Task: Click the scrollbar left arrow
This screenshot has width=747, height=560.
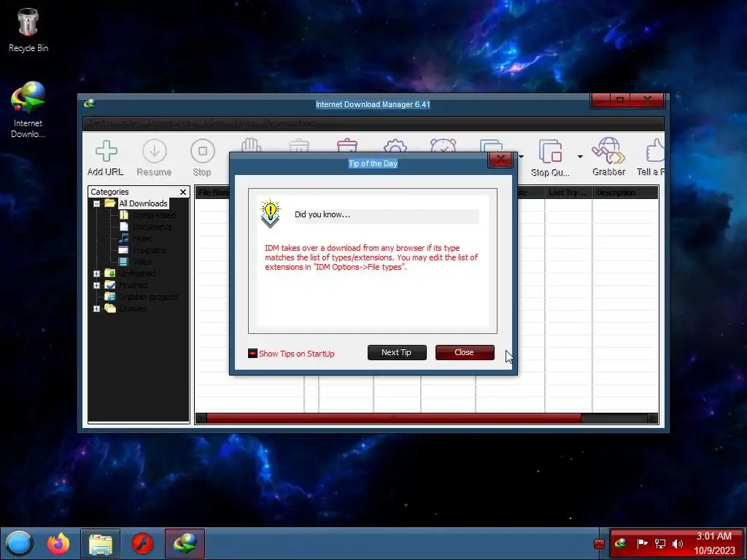Action: pyautogui.click(x=201, y=418)
